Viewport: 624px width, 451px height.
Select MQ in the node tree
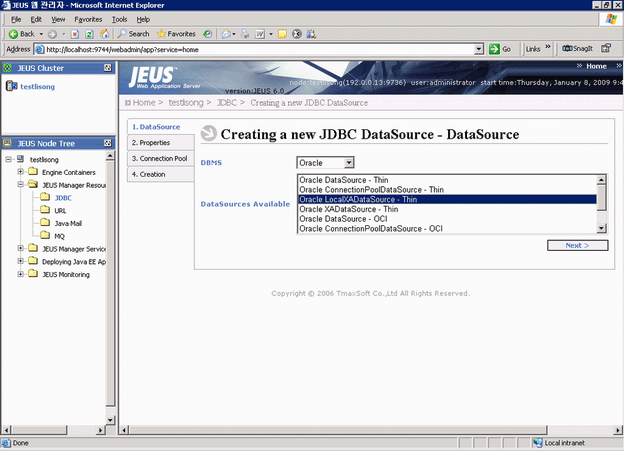[x=59, y=236]
